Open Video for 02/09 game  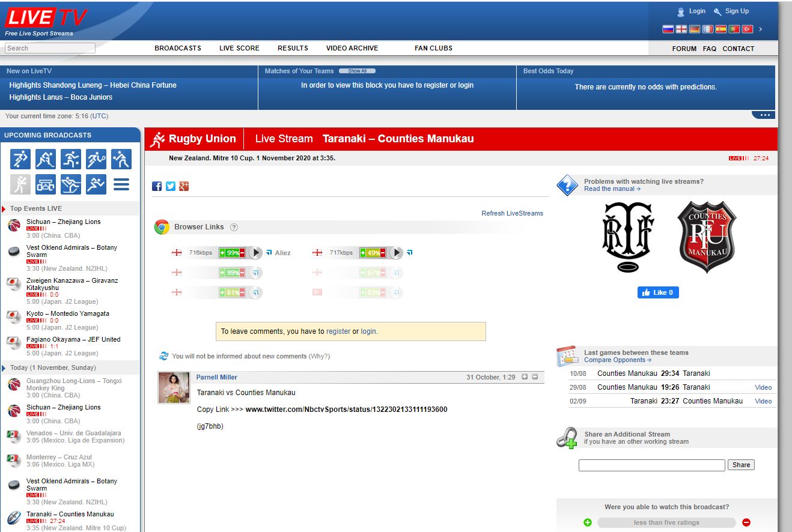763,401
